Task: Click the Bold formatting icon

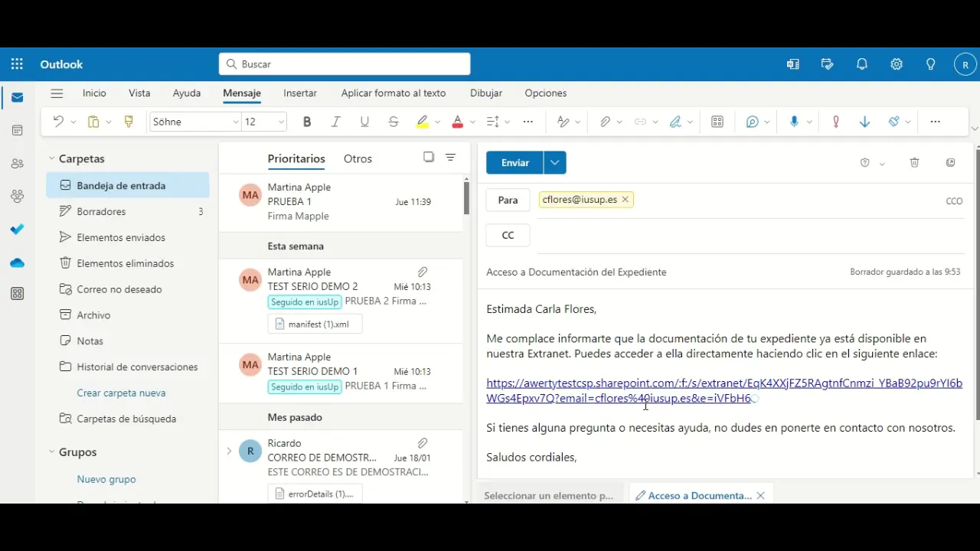Action: click(x=307, y=122)
